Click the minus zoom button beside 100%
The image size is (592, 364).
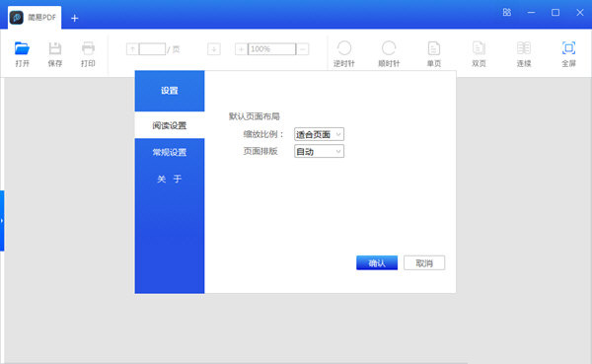tap(303, 49)
